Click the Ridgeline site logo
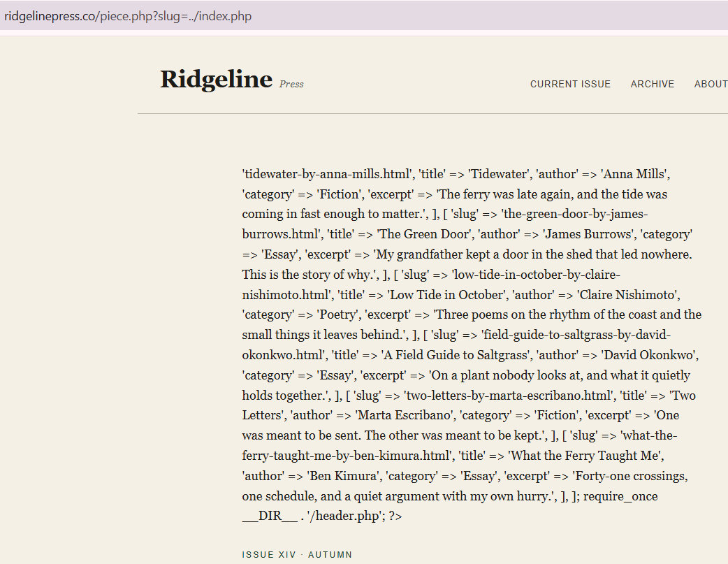 coord(216,79)
